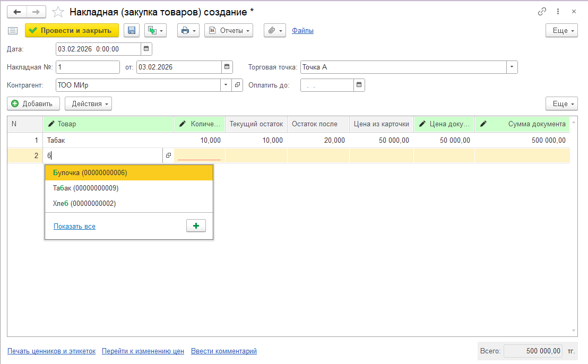This screenshot has height=364, width=588.
Task: Click green plus to create new item
Action: tap(196, 226)
